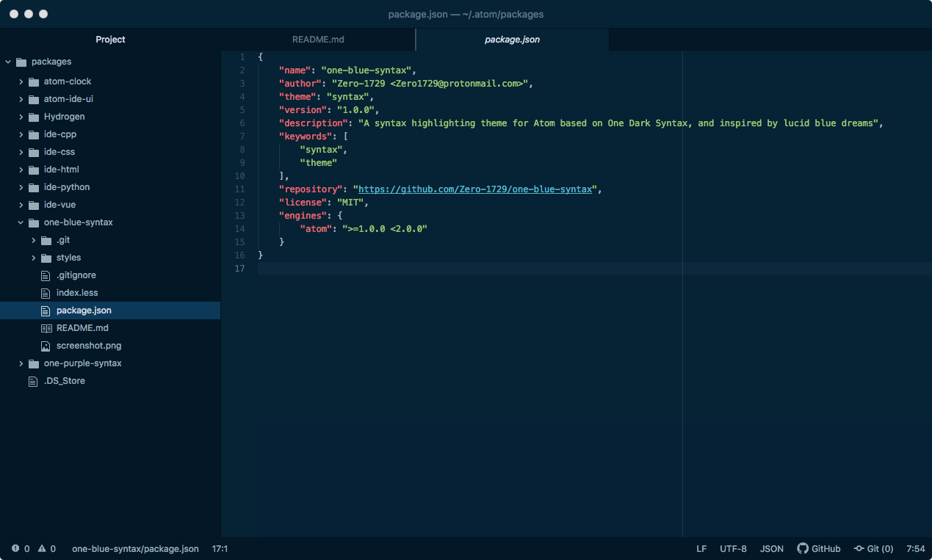Click the "MIT" license value
932x560 pixels.
coord(350,203)
